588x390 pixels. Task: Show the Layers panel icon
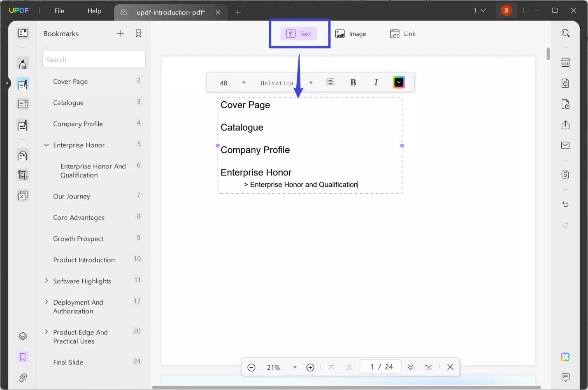pyautogui.click(x=23, y=336)
